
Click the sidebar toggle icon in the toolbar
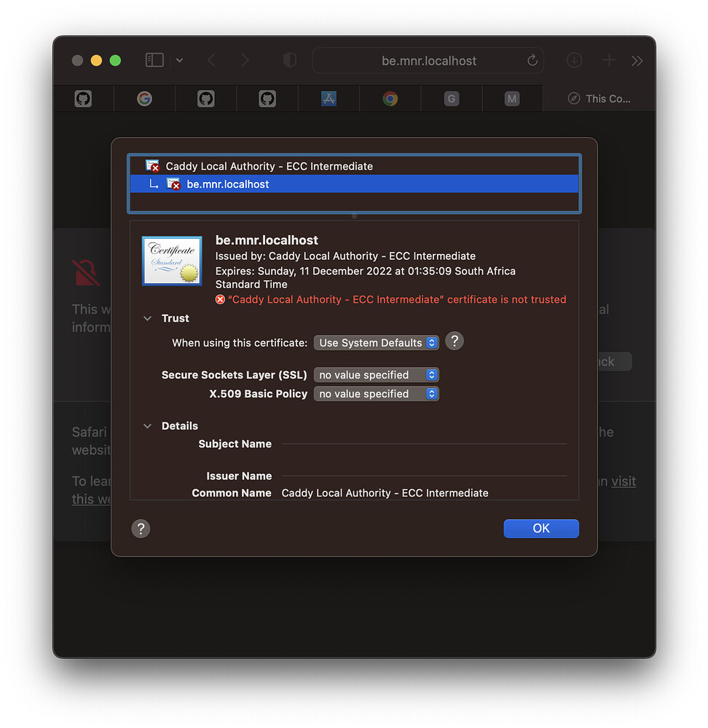(154, 60)
